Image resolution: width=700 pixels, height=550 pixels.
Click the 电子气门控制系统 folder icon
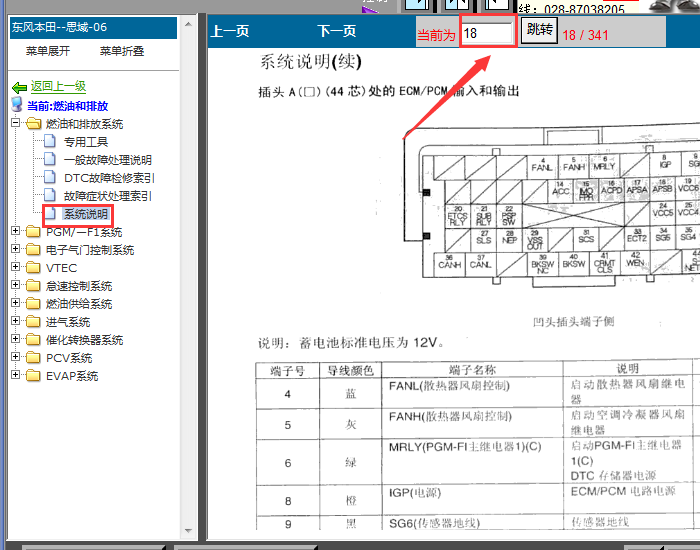click(33, 250)
